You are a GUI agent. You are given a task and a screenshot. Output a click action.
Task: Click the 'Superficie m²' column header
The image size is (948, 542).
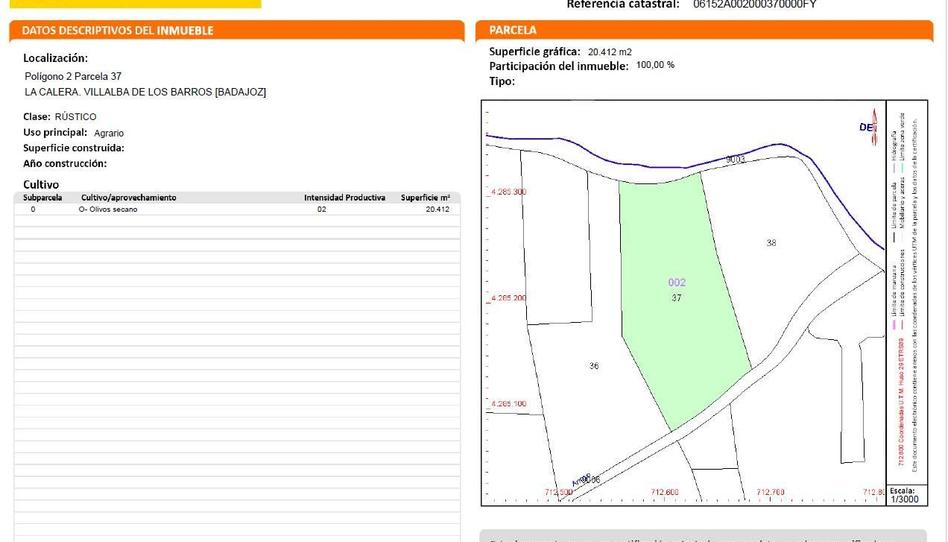(x=425, y=198)
